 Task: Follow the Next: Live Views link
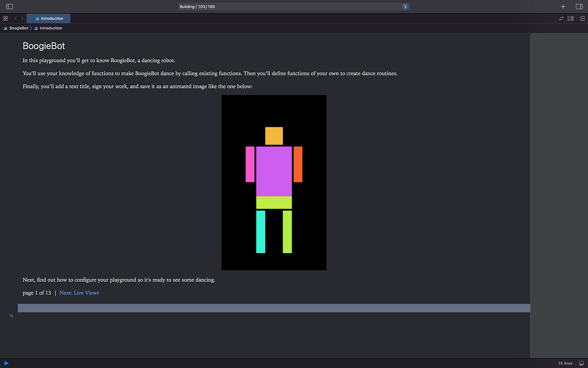pos(79,292)
